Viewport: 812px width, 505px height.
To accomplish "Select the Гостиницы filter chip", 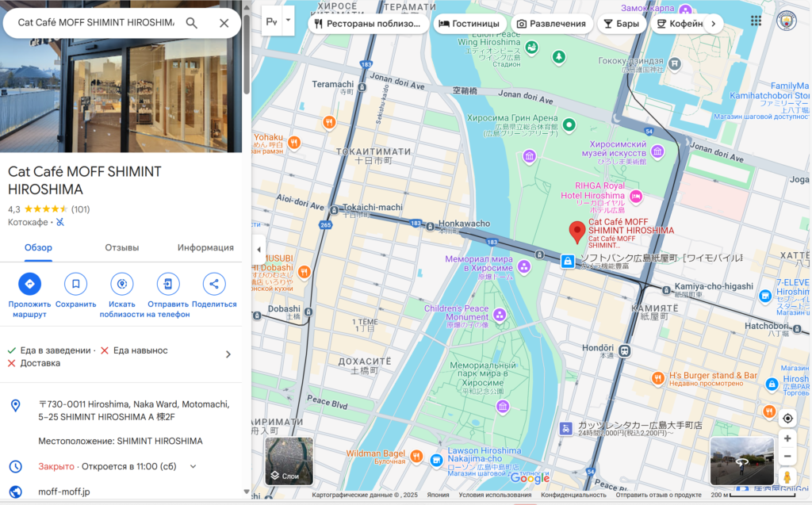I will 469,24.
